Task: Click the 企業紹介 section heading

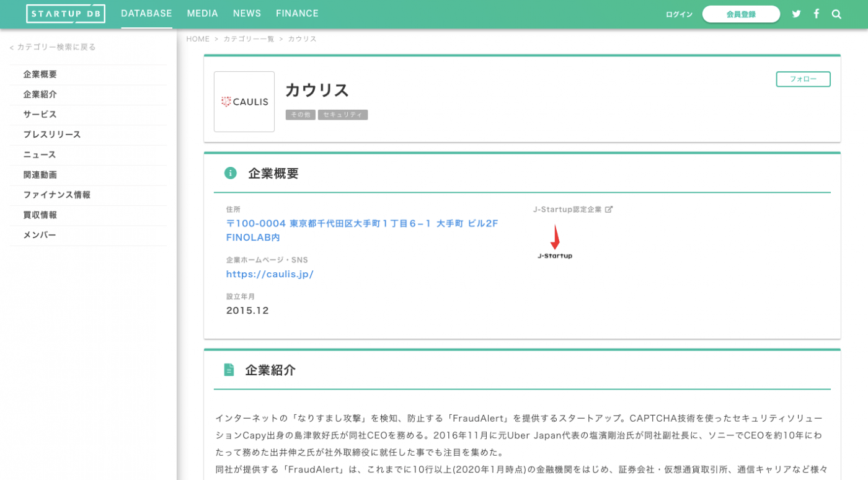Action: point(270,370)
